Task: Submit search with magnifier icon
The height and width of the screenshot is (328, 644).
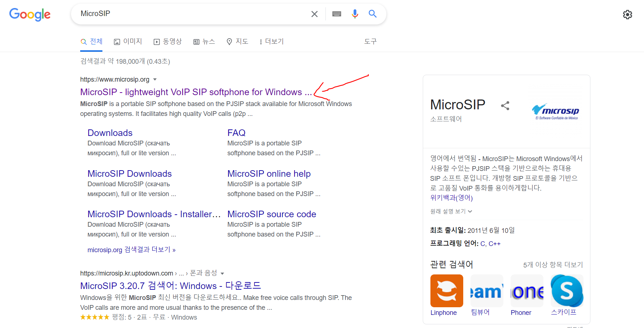Action: [372, 14]
